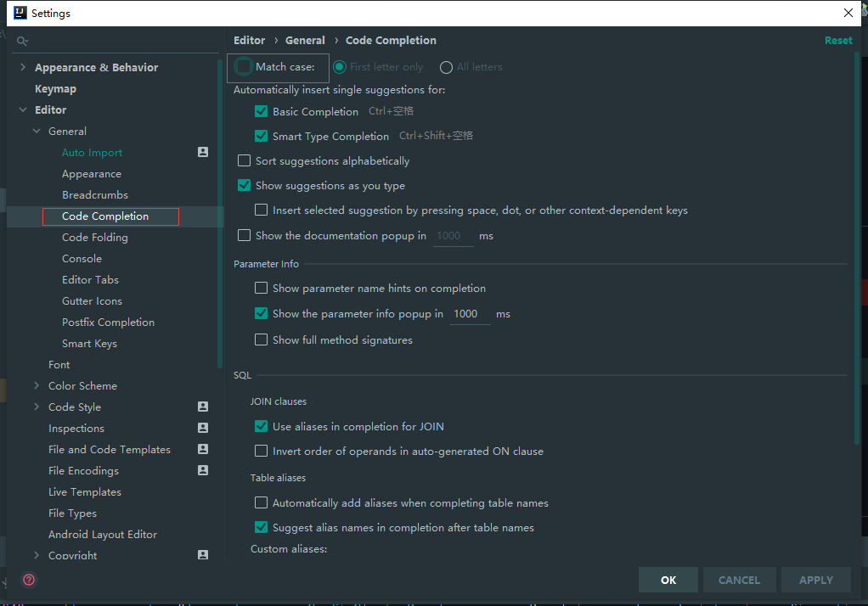The image size is (868, 606).
Task: Enable Invert order of operands in ON clause
Action: 261,451
